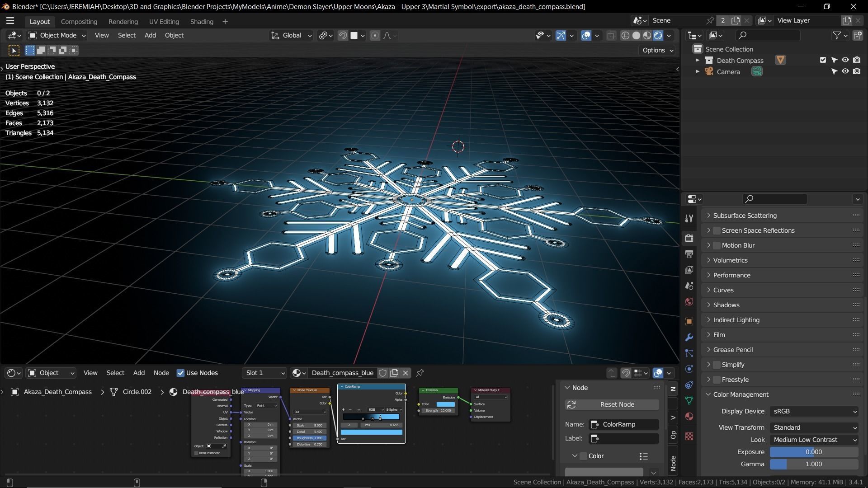Screen dimensions: 868x488
Task: Open the Add menu in 3D viewport
Action: click(150, 35)
